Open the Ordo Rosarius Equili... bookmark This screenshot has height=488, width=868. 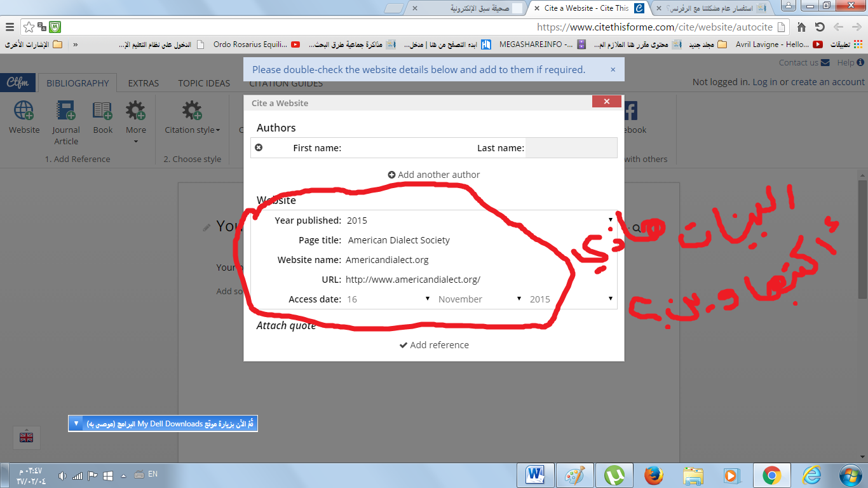coord(256,44)
